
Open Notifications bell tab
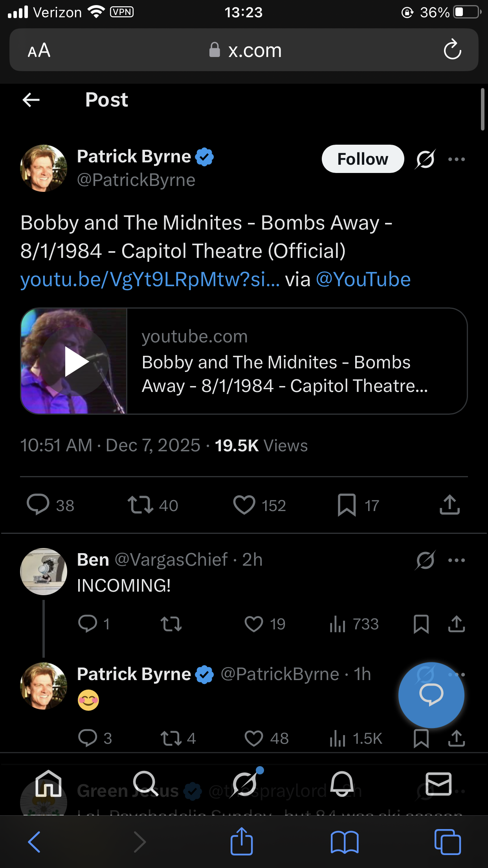coord(342,783)
